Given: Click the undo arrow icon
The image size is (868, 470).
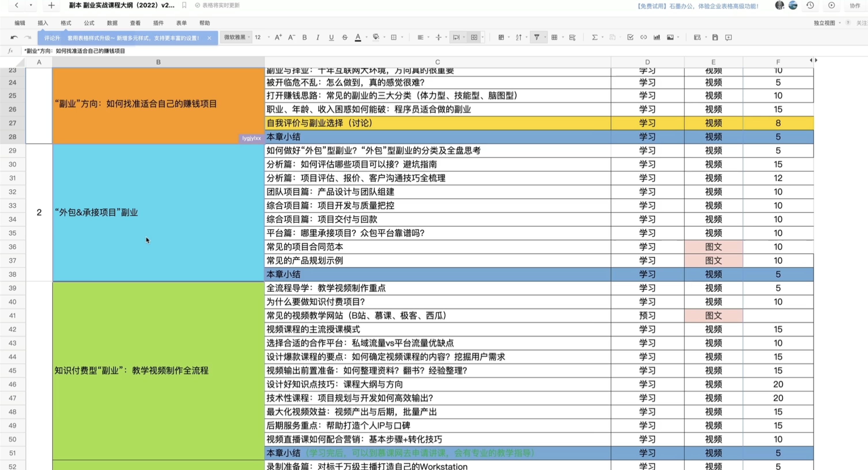Looking at the screenshot, I should 14,37.
